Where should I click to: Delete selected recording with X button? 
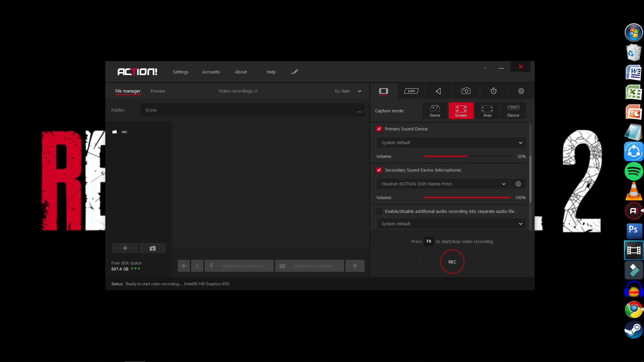[197, 266]
